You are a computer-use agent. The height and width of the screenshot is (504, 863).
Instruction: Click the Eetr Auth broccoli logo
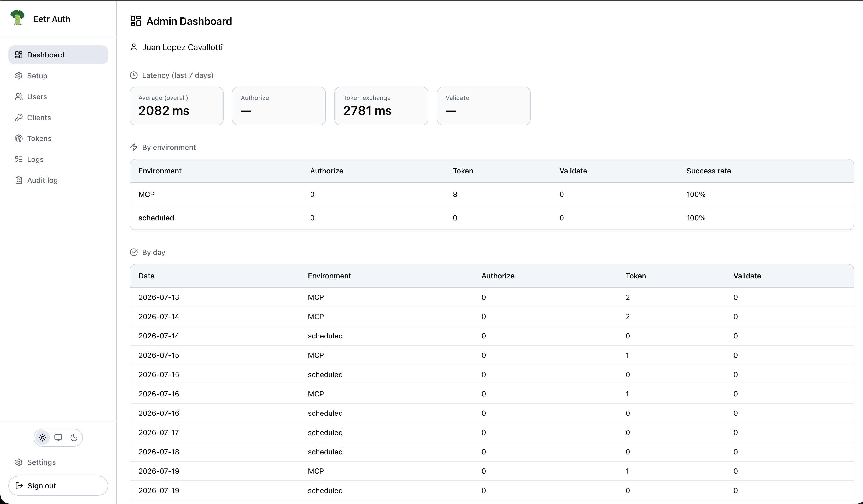[x=18, y=18]
